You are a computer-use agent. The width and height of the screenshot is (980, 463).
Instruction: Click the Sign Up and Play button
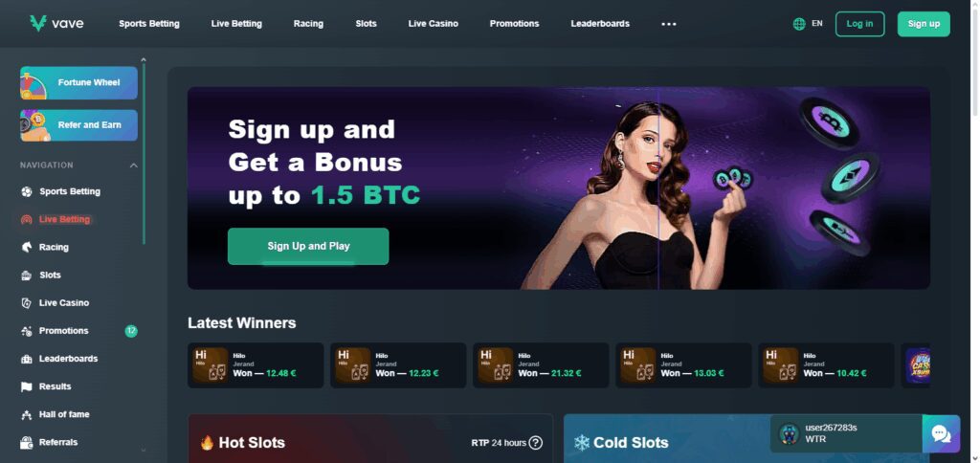tap(308, 246)
